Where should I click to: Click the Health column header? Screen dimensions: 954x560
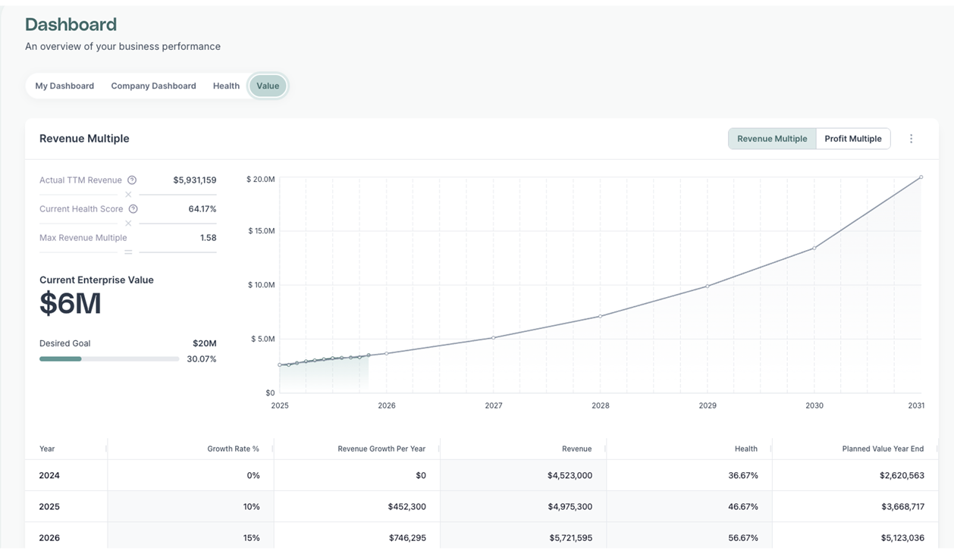click(x=689, y=449)
